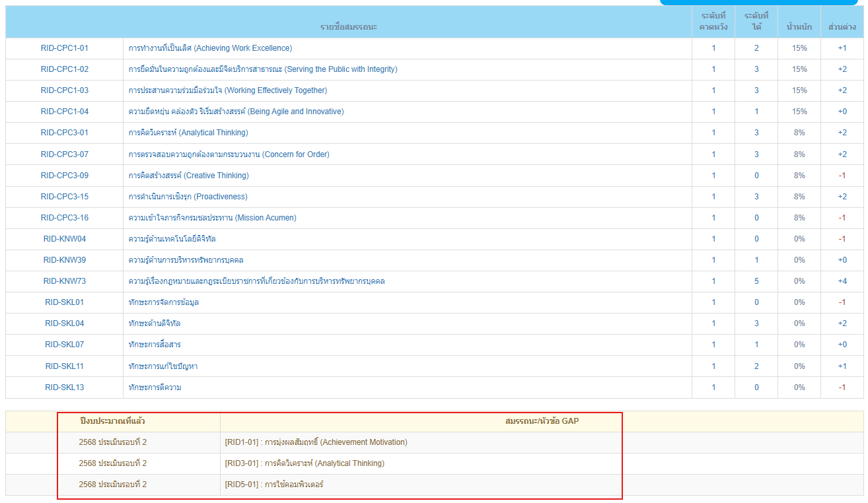Select code RID-KNW04
868x503 pixels.
pyautogui.click(x=64, y=239)
